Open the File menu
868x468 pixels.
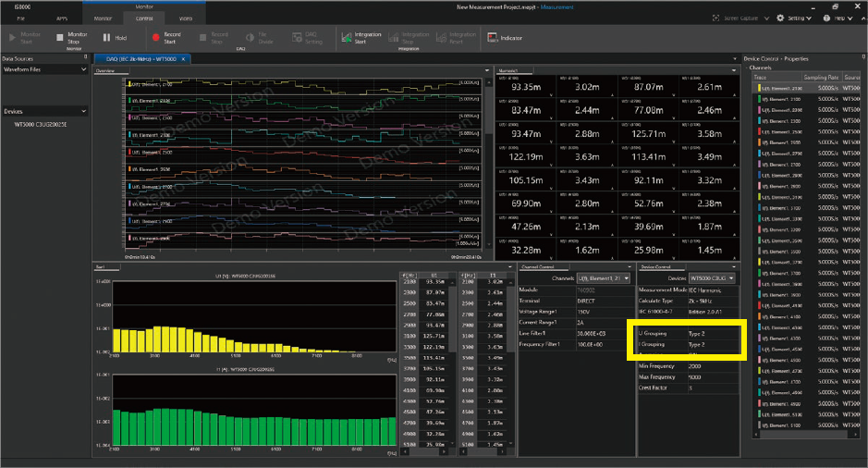[x=20, y=18]
